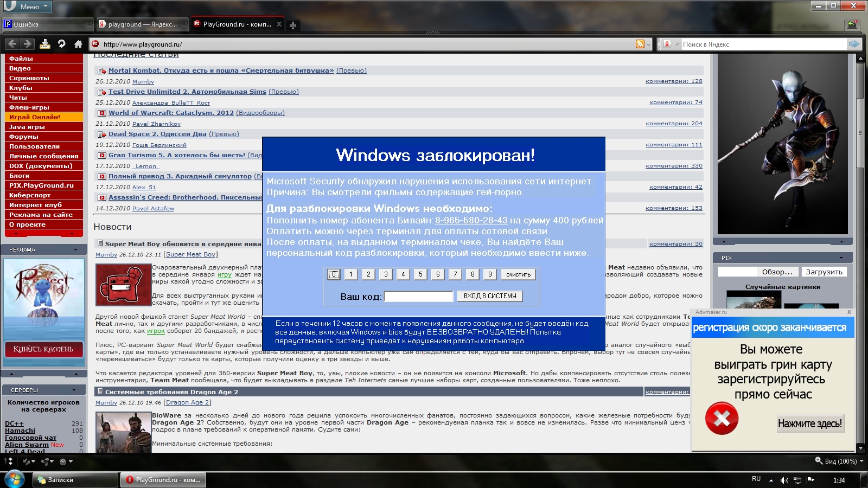Open the Opera Unite status bar icon
Screen dimensions: 868x488
46,461
